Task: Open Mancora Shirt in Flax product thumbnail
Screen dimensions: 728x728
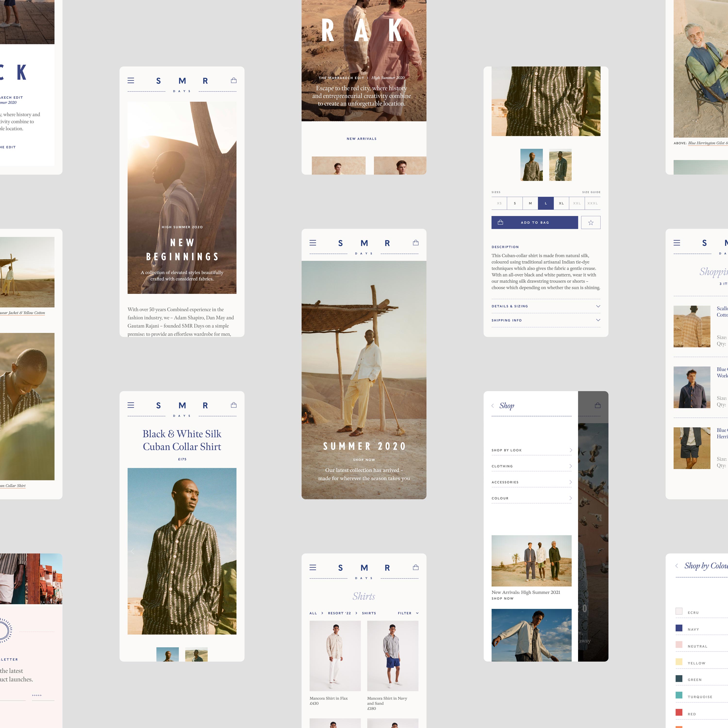Action: pyautogui.click(x=335, y=656)
